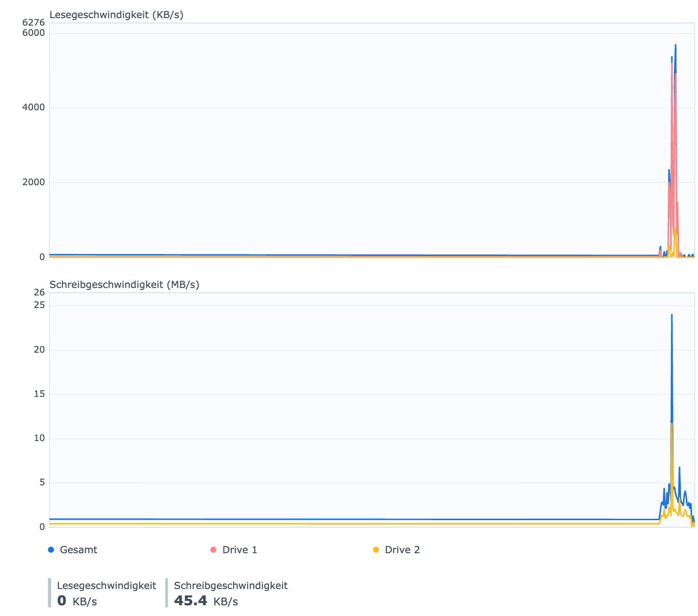Click the 4000 axis label on read chart
698x616 pixels.
click(34, 107)
